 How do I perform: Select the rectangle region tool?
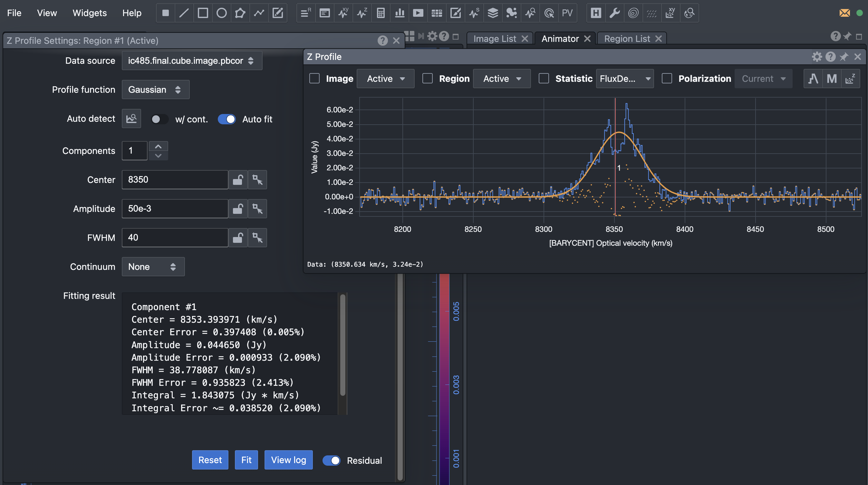coord(203,13)
